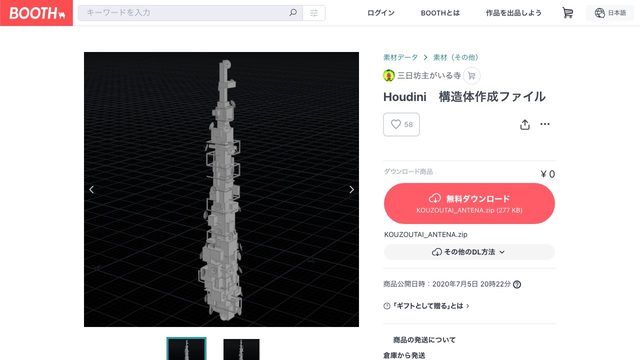Like the item with heart button
Image resolution: width=640 pixels, height=360 pixels.
point(401,124)
